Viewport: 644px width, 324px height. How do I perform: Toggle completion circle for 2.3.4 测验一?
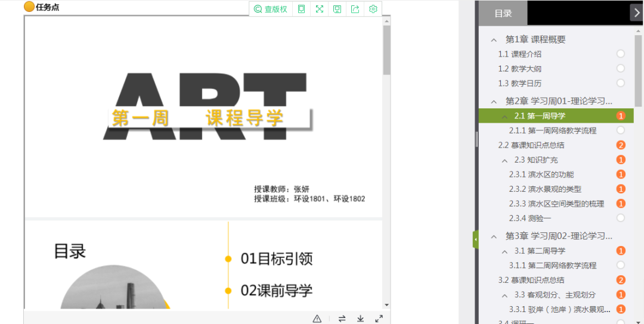(621, 218)
